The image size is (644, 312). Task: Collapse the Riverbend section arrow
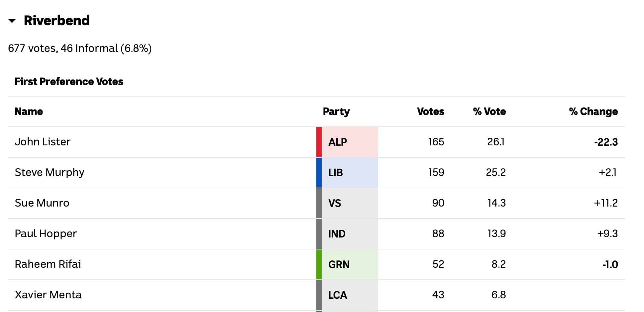tap(12, 21)
